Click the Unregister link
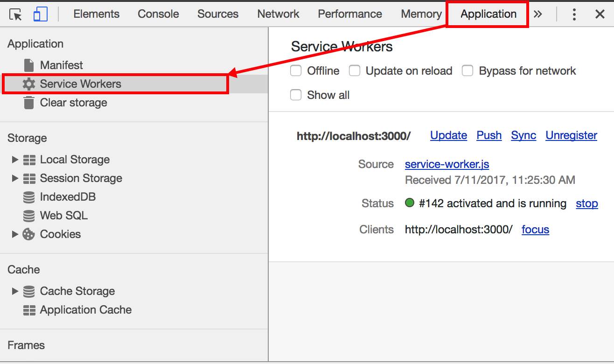614x364 pixels. click(571, 135)
